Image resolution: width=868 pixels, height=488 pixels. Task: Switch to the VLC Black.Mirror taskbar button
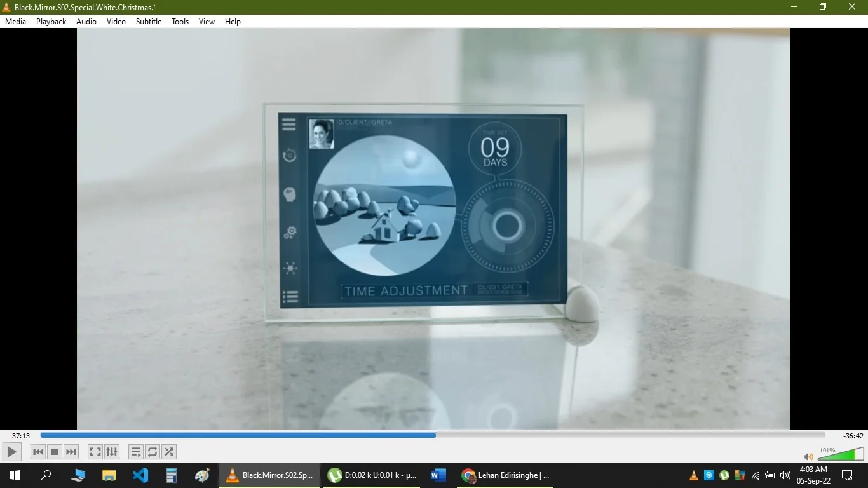click(x=270, y=475)
